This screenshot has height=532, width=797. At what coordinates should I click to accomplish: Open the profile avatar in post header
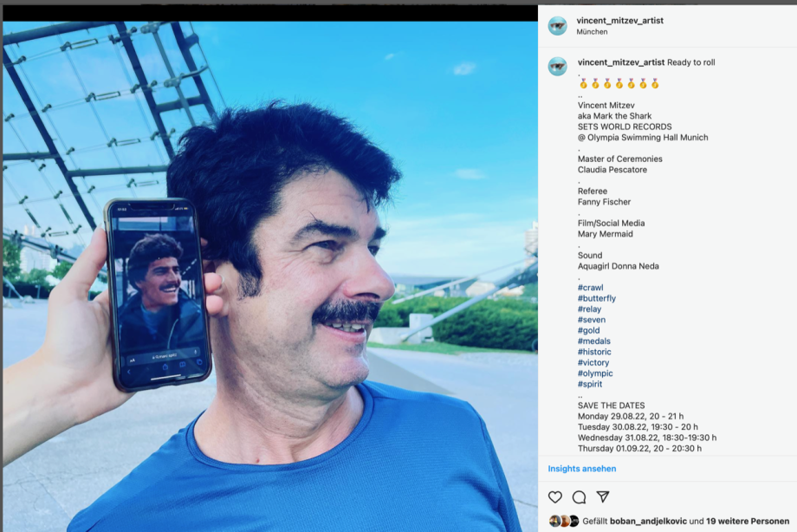558,25
